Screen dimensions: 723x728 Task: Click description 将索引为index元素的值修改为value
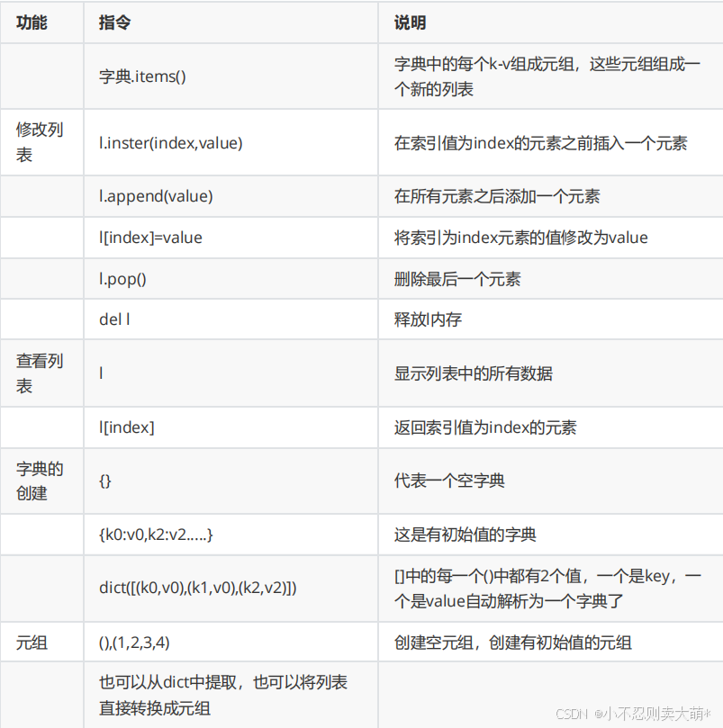click(521, 238)
